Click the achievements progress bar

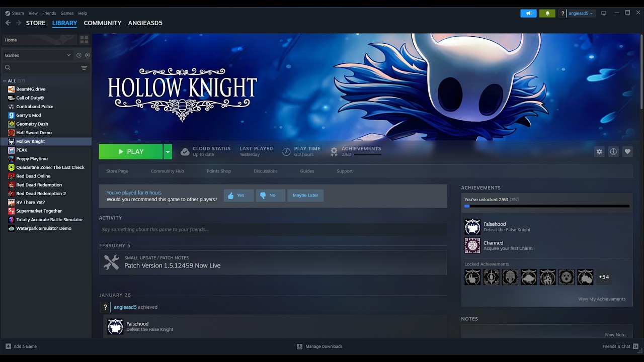click(x=547, y=206)
